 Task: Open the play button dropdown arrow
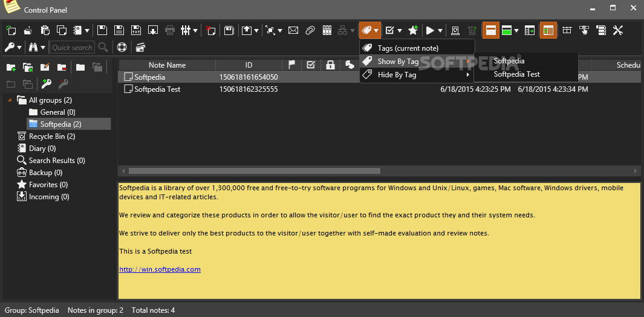coord(440,30)
